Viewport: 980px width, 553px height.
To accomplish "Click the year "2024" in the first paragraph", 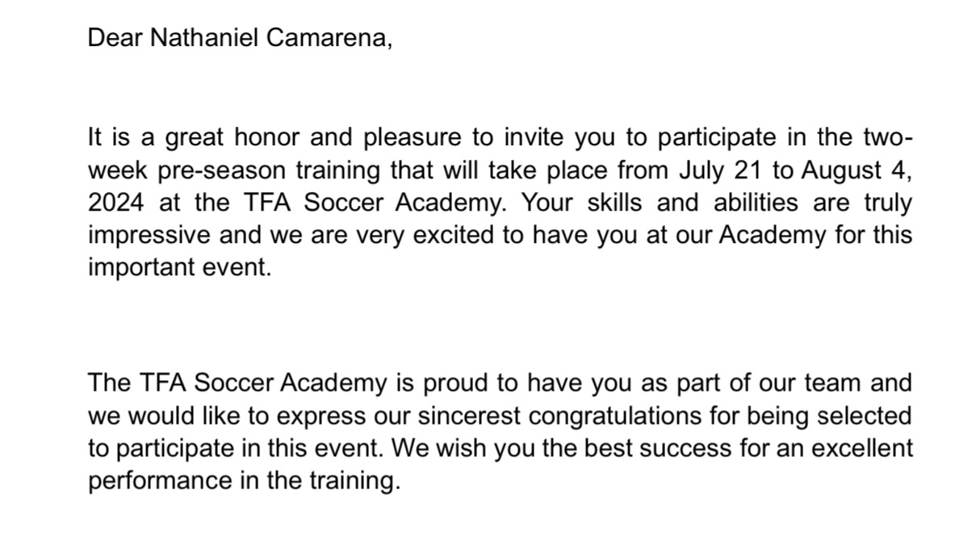I will (115, 203).
